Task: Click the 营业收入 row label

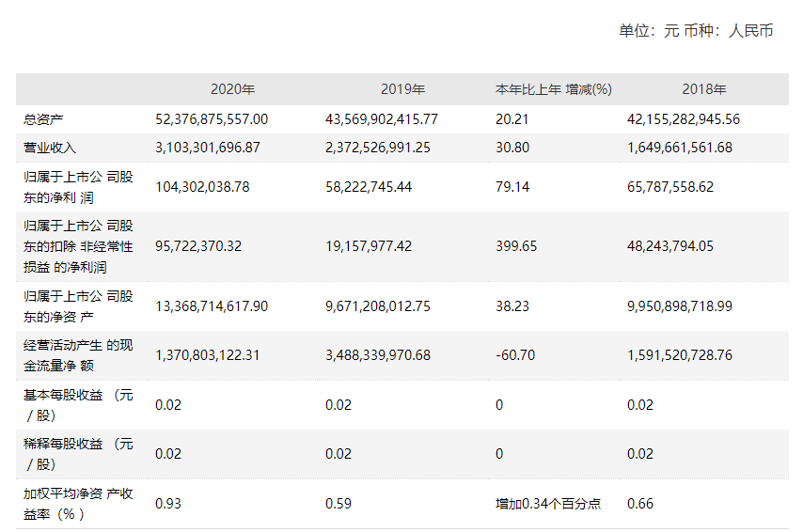Action: (50, 148)
